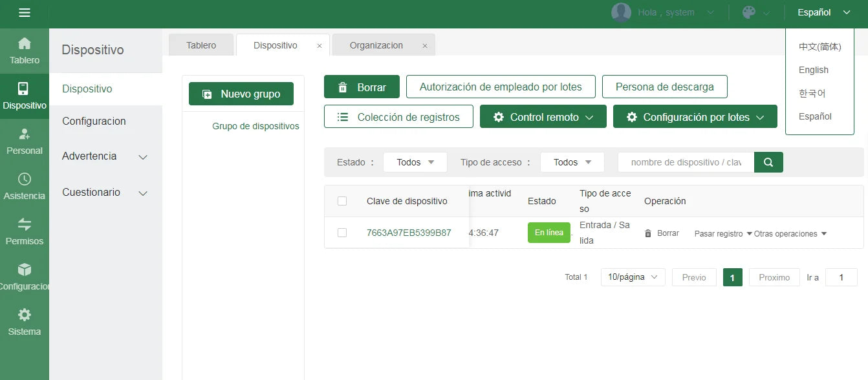Select English from the language menu
868x380 pixels.
(x=813, y=70)
